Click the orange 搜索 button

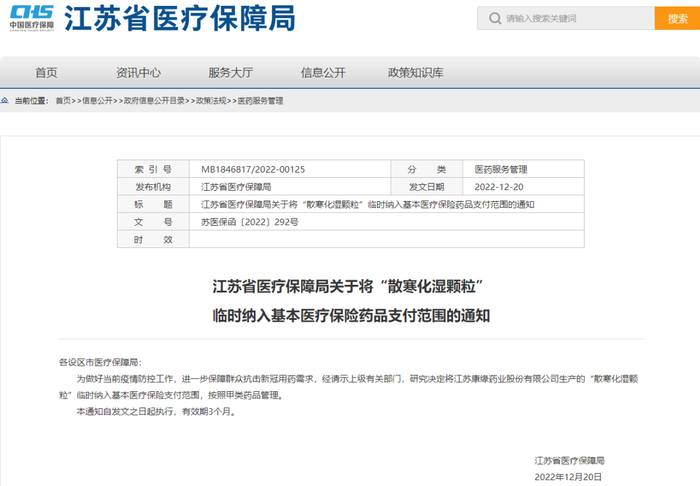point(677,18)
